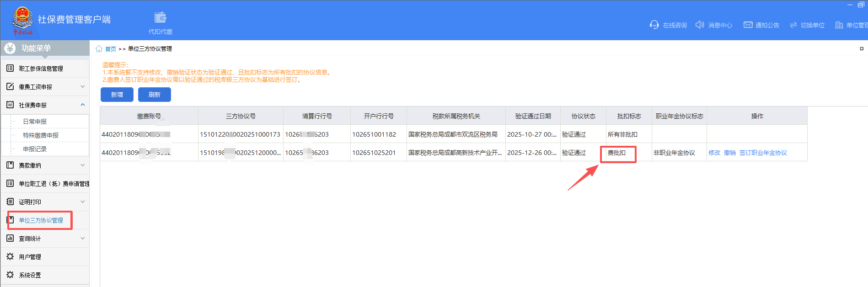Click the home icon in breadcrumb

point(99,49)
